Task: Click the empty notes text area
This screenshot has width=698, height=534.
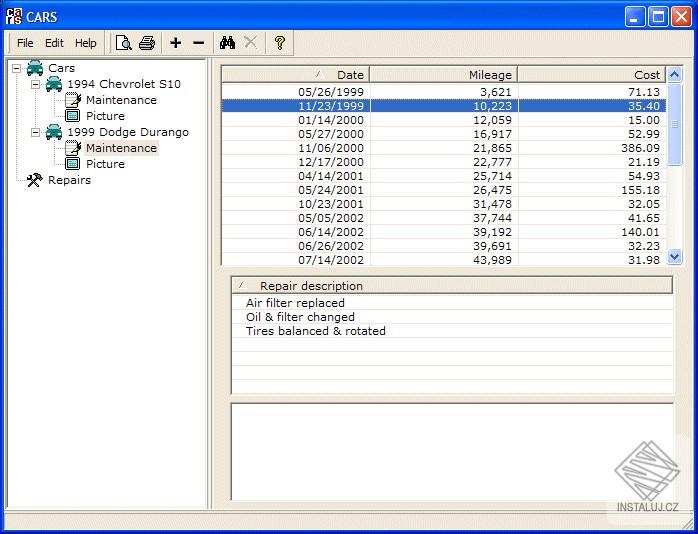Action: click(450, 450)
